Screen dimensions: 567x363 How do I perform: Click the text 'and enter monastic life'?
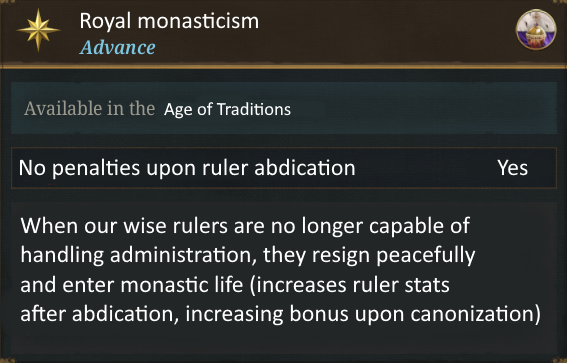(x=132, y=285)
